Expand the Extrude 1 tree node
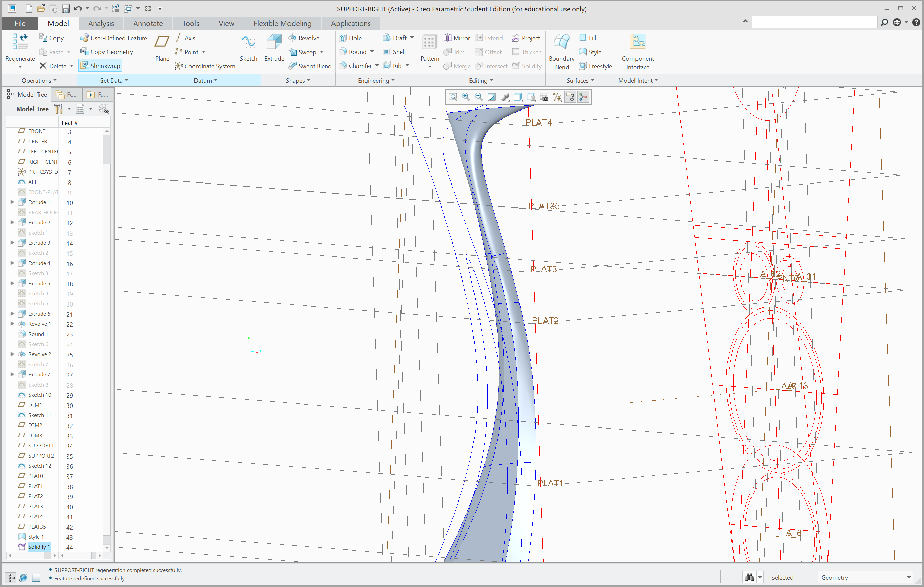Image resolution: width=924 pixels, height=587 pixels. 12,202
